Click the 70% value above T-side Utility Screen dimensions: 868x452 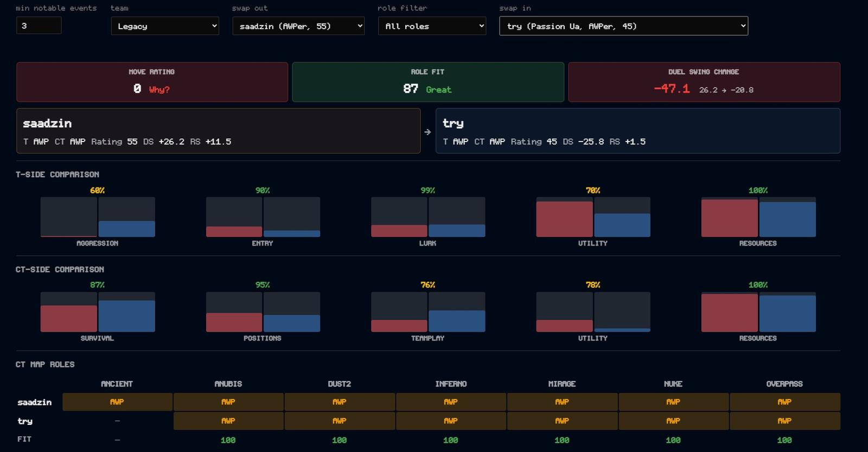click(593, 190)
